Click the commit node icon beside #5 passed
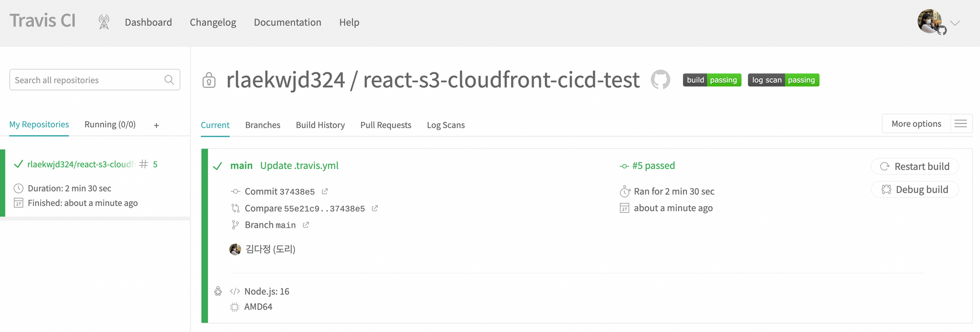 point(624,166)
